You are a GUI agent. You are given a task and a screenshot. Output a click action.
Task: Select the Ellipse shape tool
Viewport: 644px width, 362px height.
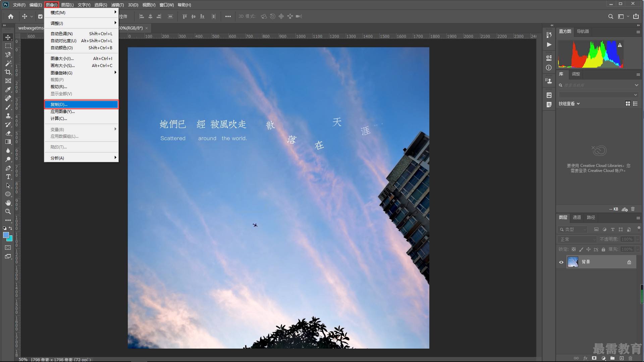tap(8, 194)
